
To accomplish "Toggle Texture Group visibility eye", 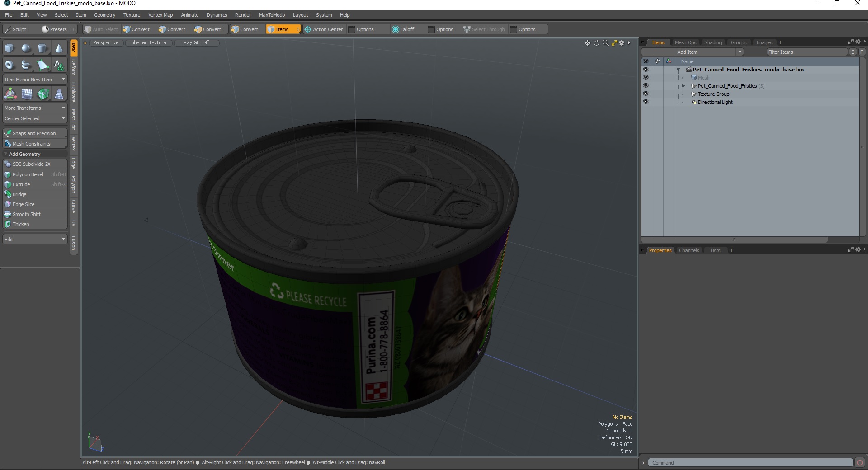I will [646, 94].
